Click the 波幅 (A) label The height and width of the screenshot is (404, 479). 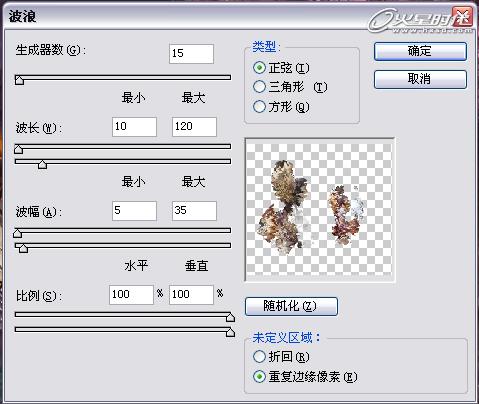click(x=39, y=212)
